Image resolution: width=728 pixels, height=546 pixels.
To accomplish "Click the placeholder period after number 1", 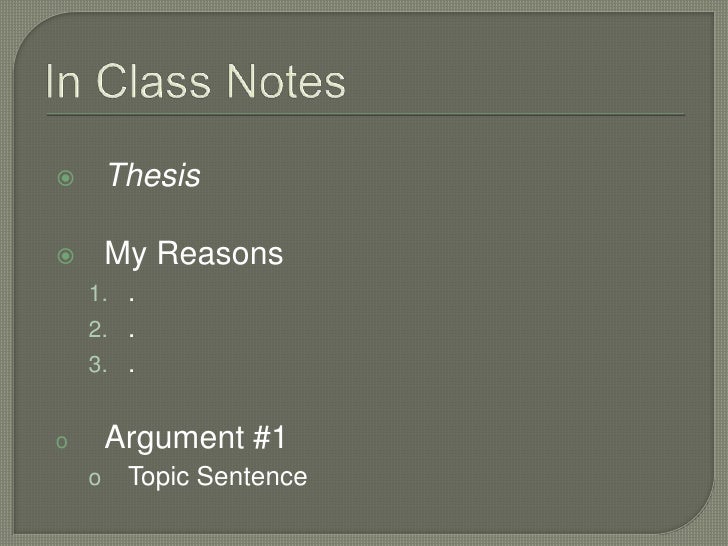I will point(132,301).
